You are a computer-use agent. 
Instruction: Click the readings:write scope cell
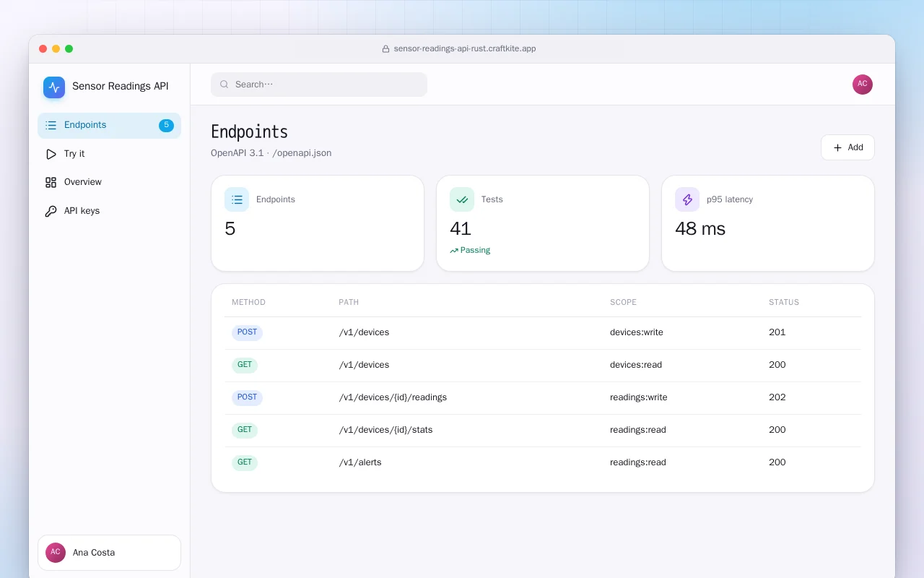pos(639,397)
